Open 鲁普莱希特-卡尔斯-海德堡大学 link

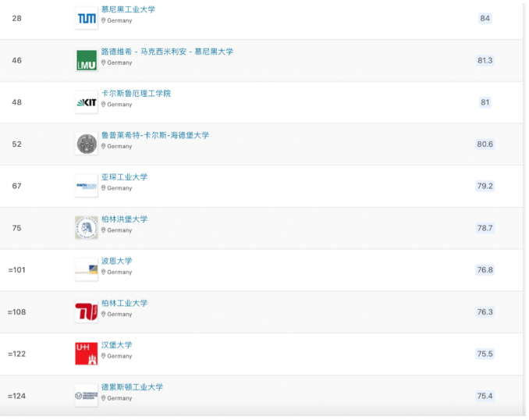(155, 135)
